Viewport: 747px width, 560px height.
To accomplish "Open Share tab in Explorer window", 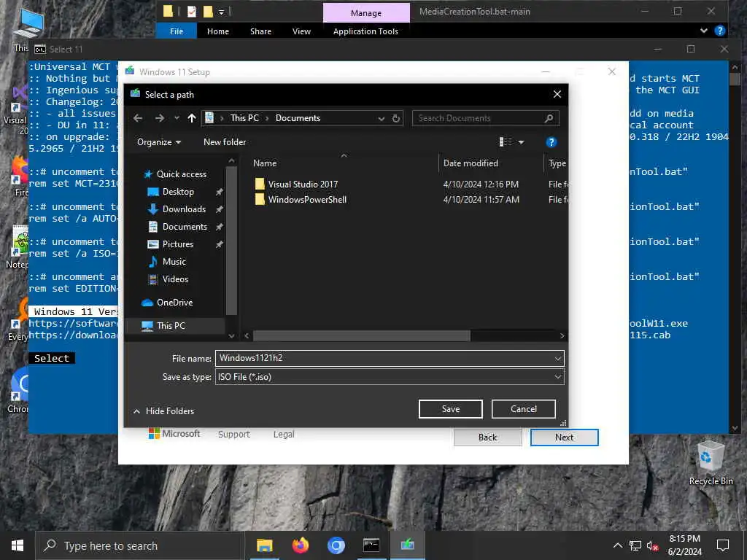I will pyautogui.click(x=260, y=31).
